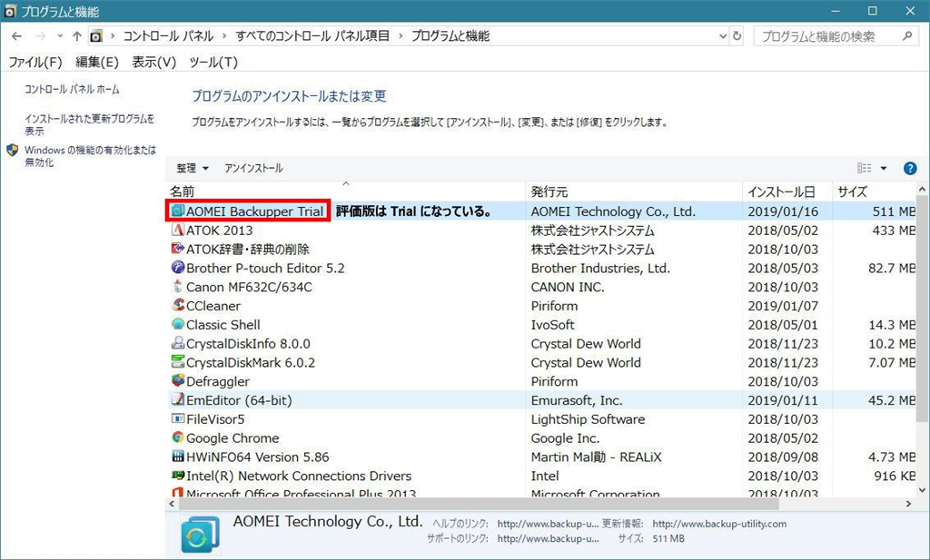930x560 pixels.
Task: Click the vertical scrollbar down arrow
Action: tap(923, 489)
